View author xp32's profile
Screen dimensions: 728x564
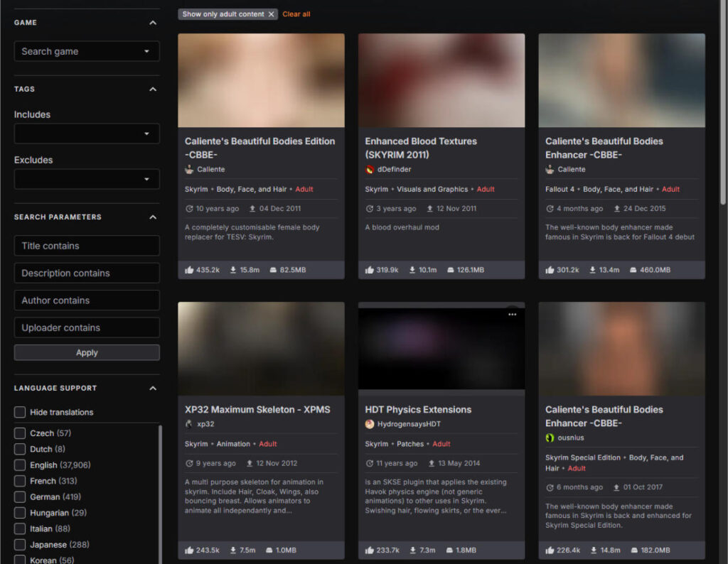pyautogui.click(x=205, y=424)
